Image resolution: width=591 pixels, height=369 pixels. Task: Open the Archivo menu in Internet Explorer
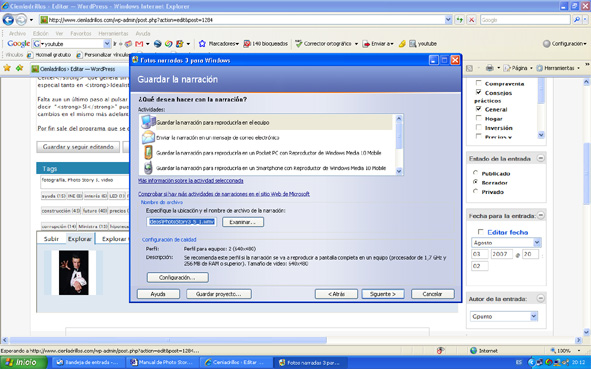click(x=17, y=34)
